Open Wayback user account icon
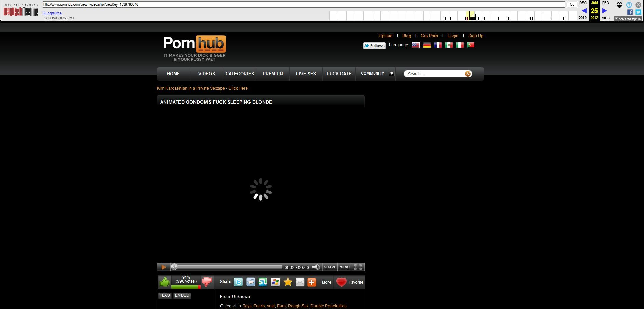Image resolution: width=644 pixels, height=309 pixels. click(619, 5)
